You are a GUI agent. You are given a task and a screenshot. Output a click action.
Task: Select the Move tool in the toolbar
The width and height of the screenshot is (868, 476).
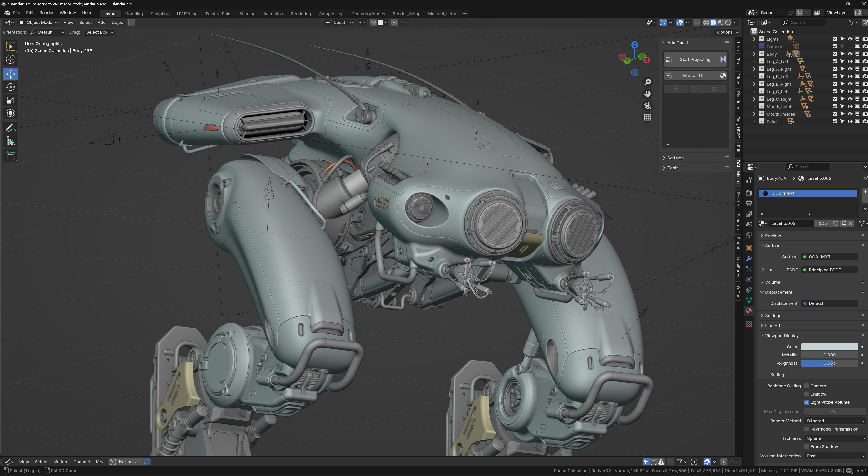10,74
